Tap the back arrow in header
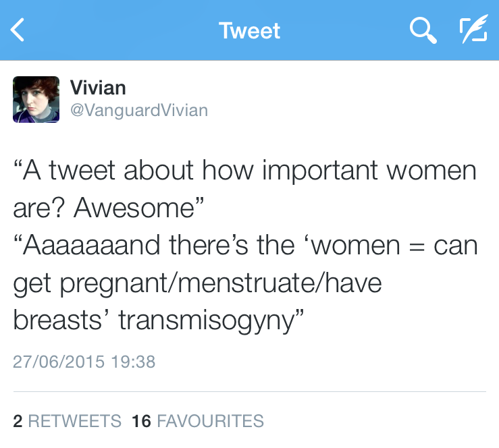The image size is (499, 448). pos(19,30)
